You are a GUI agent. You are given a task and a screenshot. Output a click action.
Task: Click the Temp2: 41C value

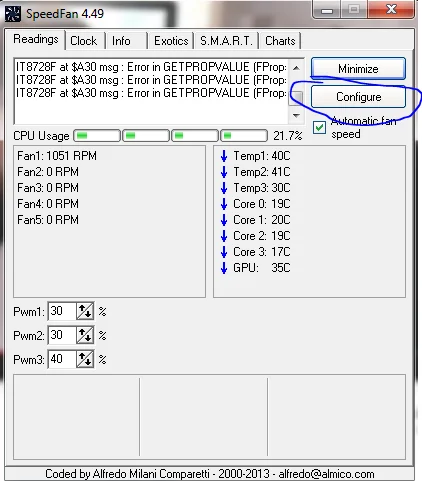point(262,172)
